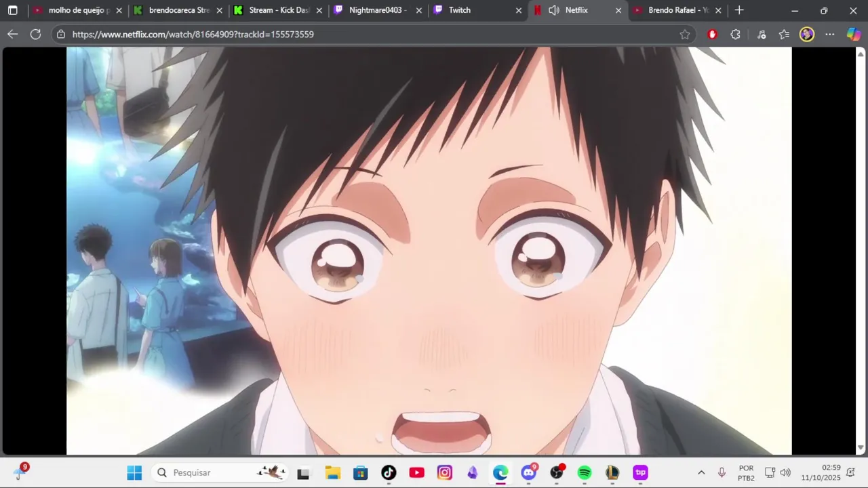The width and height of the screenshot is (868, 488).
Task: Open the weather widget on taskbar
Action: (x=20, y=472)
